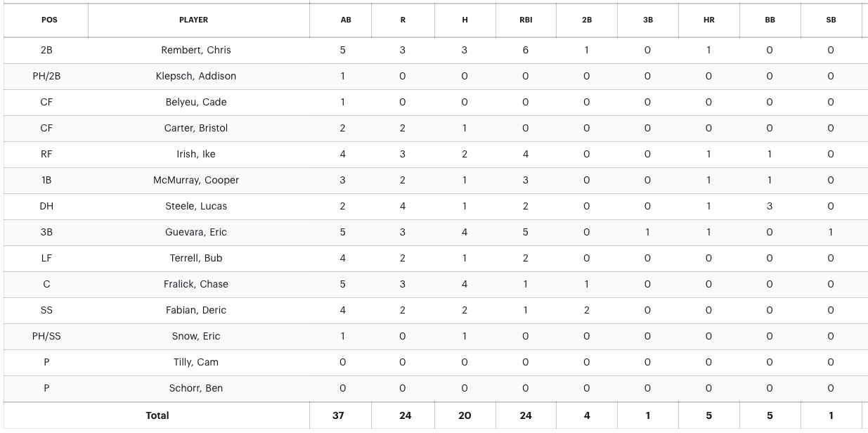
Task: Click the HR column header
Action: (x=708, y=20)
